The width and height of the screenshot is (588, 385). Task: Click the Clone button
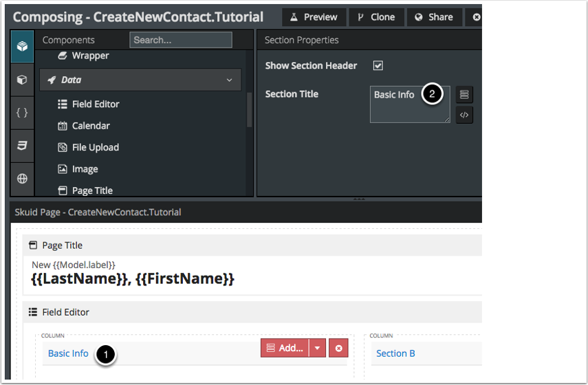(376, 16)
